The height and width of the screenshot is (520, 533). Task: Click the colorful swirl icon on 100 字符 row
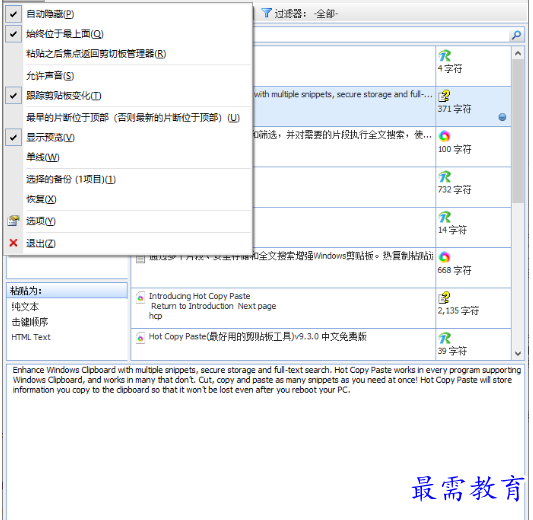444,136
